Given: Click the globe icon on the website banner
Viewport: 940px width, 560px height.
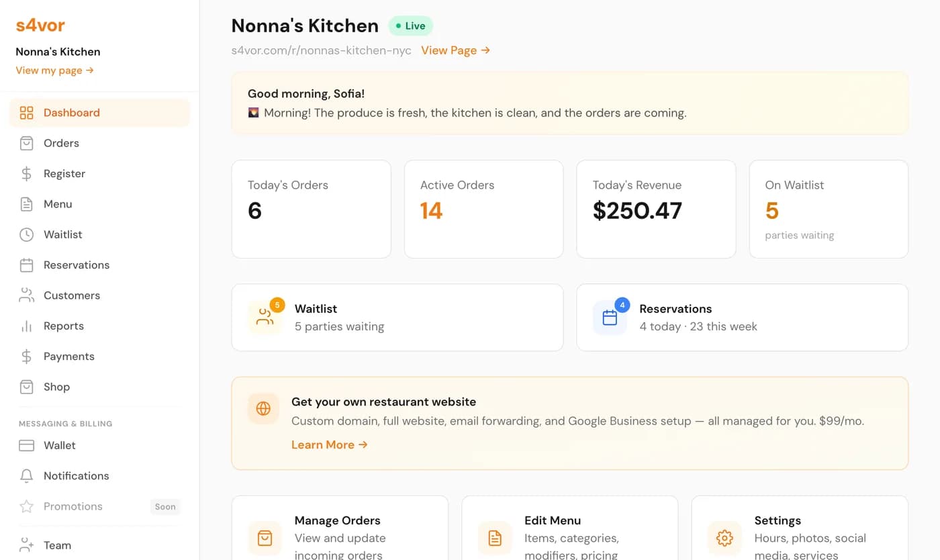Looking at the screenshot, I should pyautogui.click(x=263, y=409).
